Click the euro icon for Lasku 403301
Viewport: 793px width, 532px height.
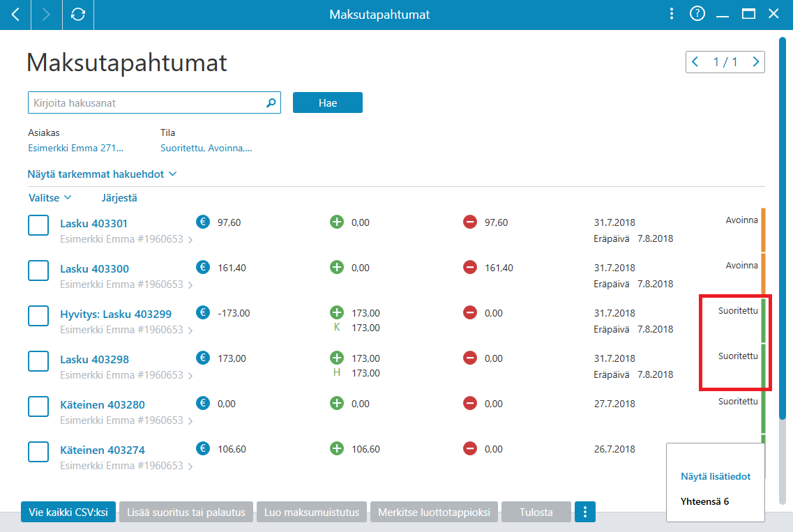(x=203, y=222)
